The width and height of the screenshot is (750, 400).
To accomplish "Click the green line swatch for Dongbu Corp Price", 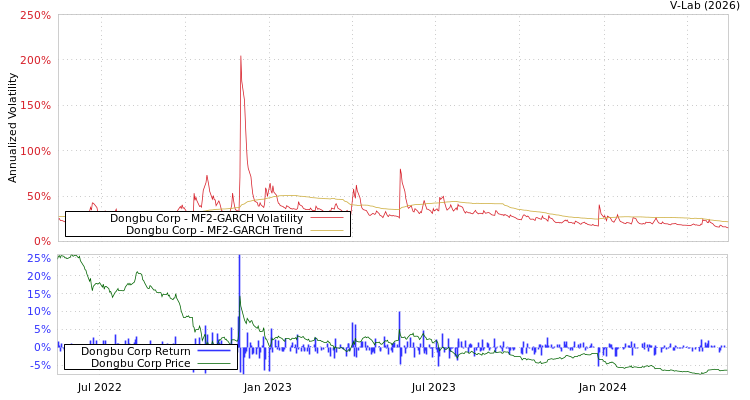I will point(214,364).
